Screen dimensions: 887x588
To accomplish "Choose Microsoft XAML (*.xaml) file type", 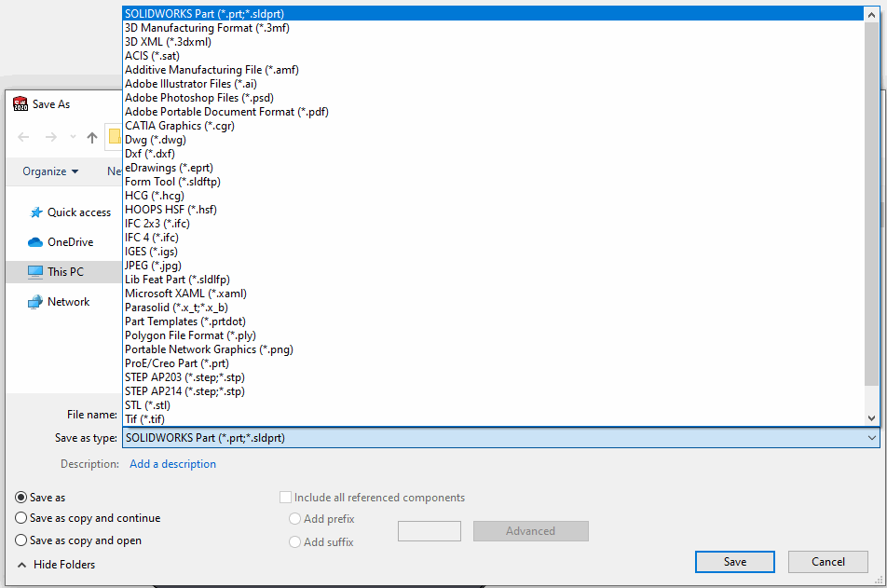I will [493, 294].
